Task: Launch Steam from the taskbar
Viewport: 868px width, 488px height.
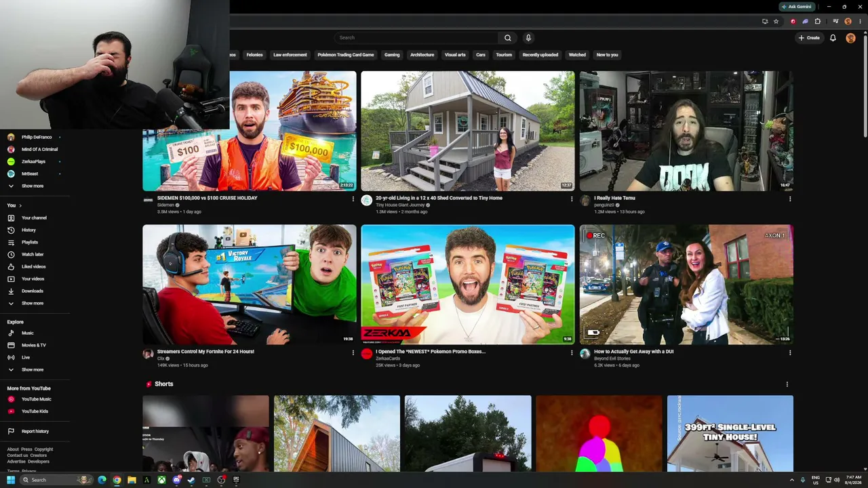Action: coord(191,480)
